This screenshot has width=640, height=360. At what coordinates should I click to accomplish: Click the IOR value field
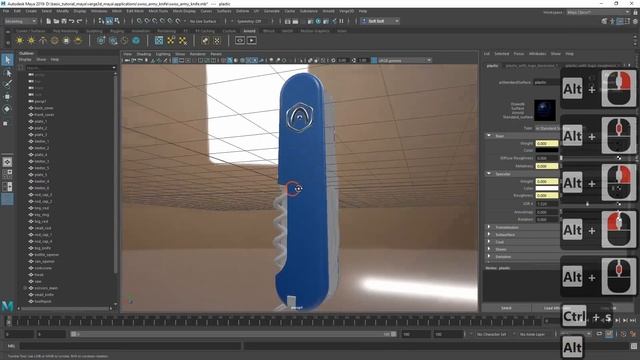(x=547, y=203)
